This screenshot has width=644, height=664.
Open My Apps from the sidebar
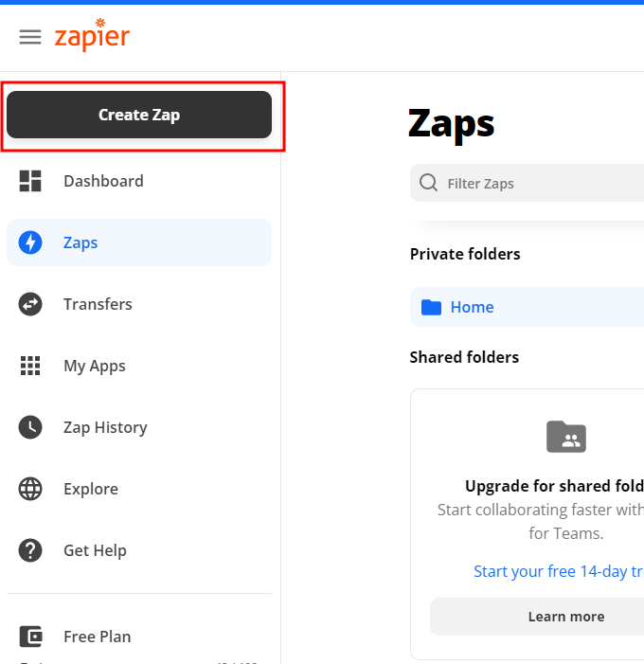tap(95, 366)
